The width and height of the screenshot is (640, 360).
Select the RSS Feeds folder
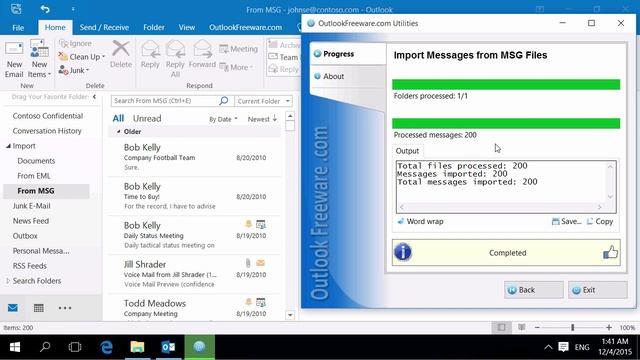tap(29, 266)
